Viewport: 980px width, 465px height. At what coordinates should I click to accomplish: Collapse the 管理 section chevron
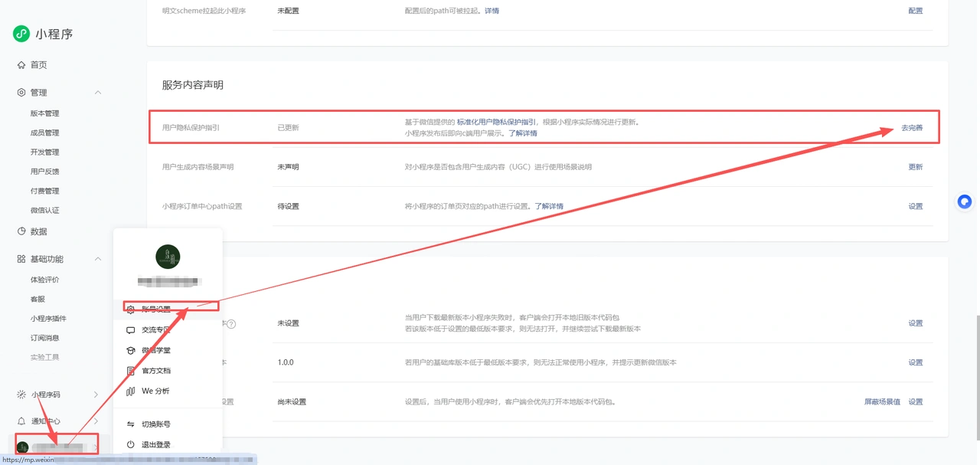point(98,93)
